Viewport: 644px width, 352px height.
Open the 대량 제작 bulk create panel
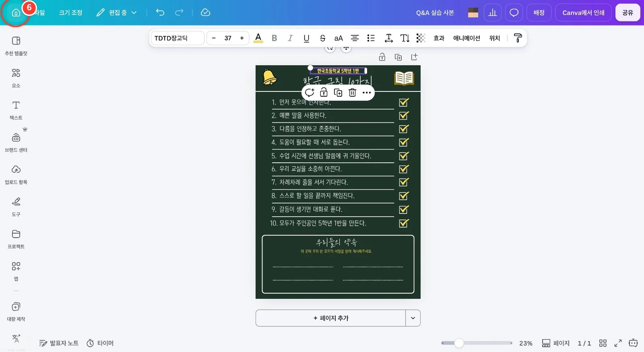pos(16,312)
